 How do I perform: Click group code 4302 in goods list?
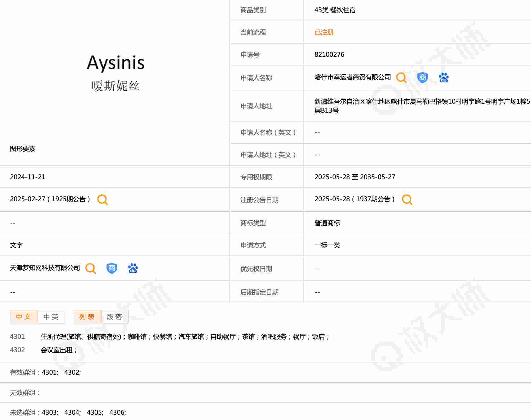pyautogui.click(x=17, y=350)
